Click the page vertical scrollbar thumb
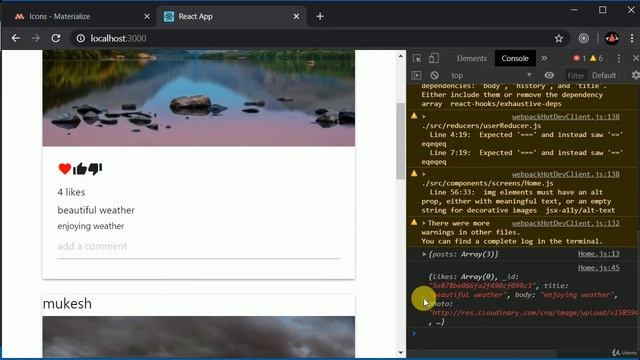The width and height of the screenshot is (640, 360). tap(400, 141)
